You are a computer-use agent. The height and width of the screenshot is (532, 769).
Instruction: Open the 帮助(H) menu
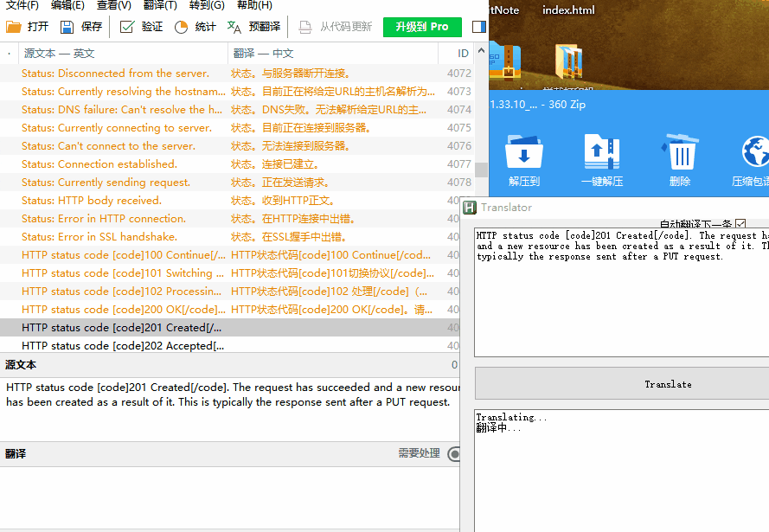(254, 5)
